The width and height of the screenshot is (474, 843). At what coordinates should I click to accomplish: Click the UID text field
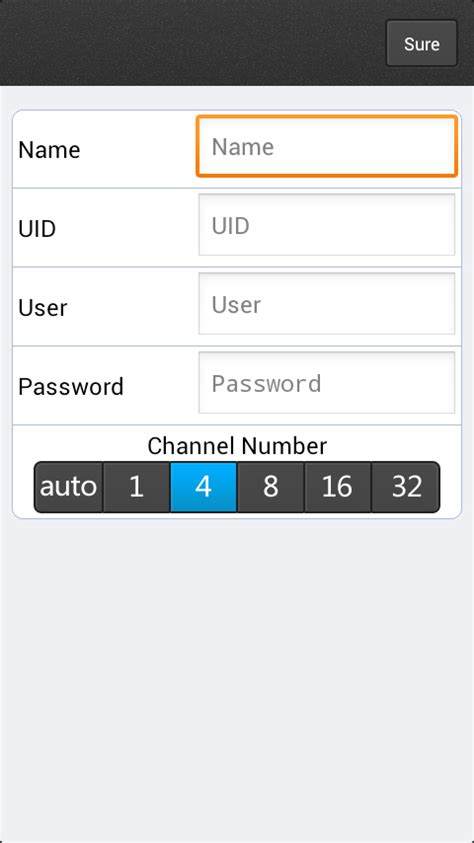(x=327, y=225)
